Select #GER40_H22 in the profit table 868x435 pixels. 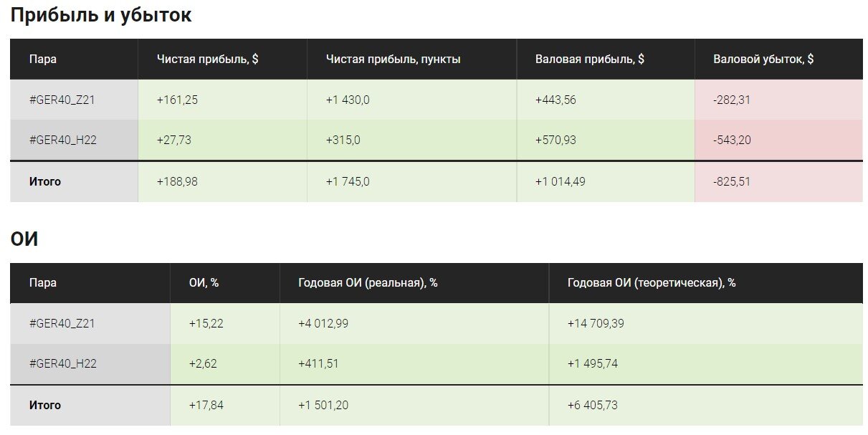tap(62, 140)
